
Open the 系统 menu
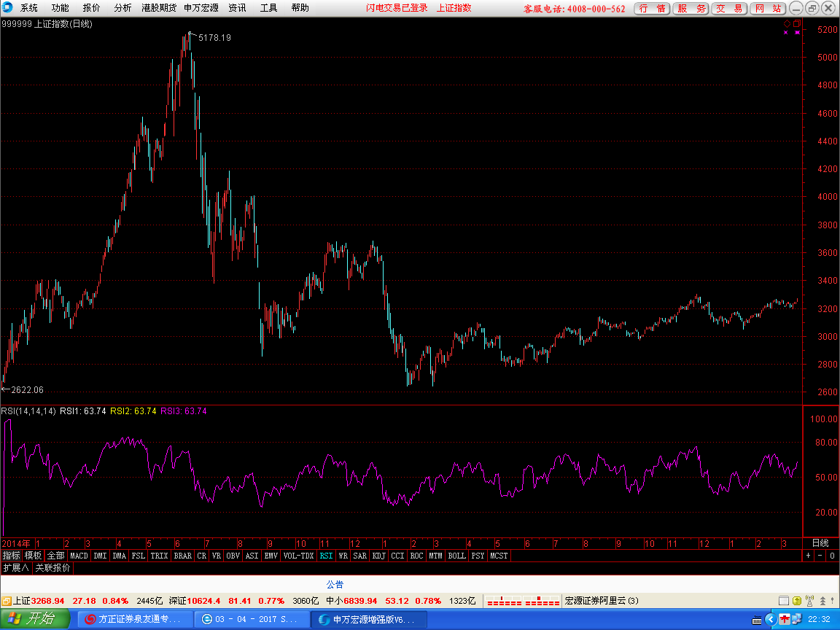pyautogui.click(x=29, y=7)
